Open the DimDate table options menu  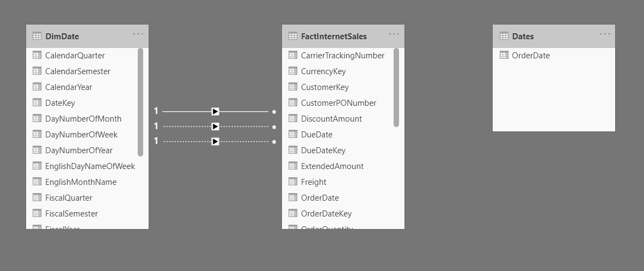pos(138,34)
